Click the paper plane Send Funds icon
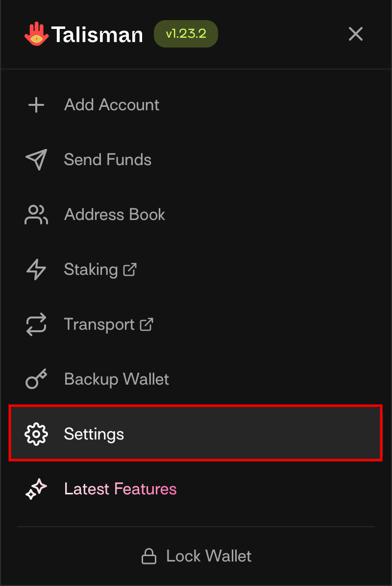The width and height of the screenshot is (392, 586). pyautogui.click(x=36, y=160)
